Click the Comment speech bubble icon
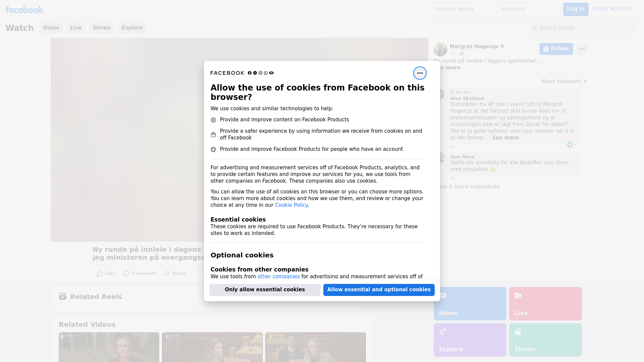644x362 pixels. point(126,274)
